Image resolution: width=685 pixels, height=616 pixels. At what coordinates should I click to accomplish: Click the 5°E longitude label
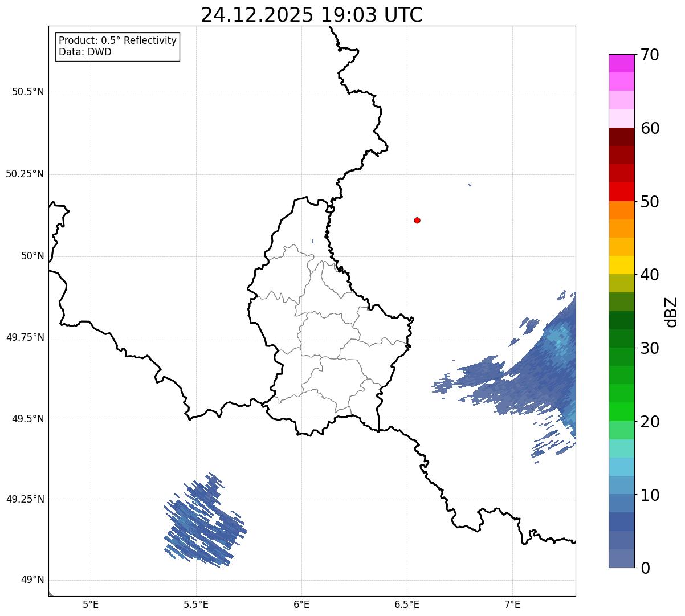pos(91,604)
